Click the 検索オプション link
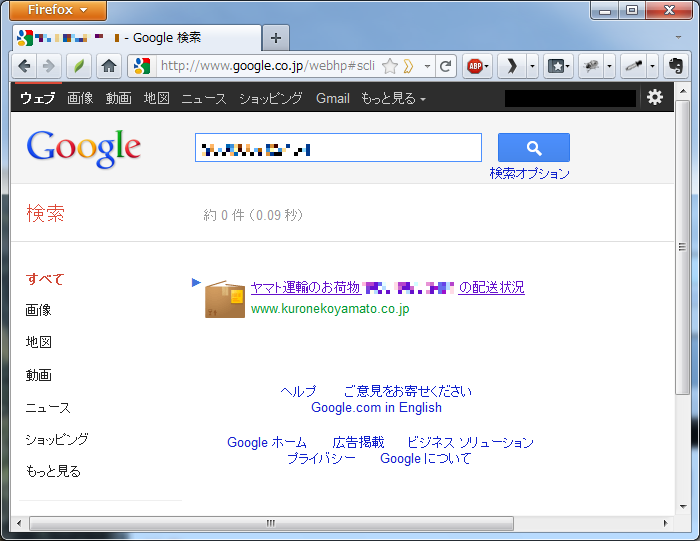 (x=529, y=173)
